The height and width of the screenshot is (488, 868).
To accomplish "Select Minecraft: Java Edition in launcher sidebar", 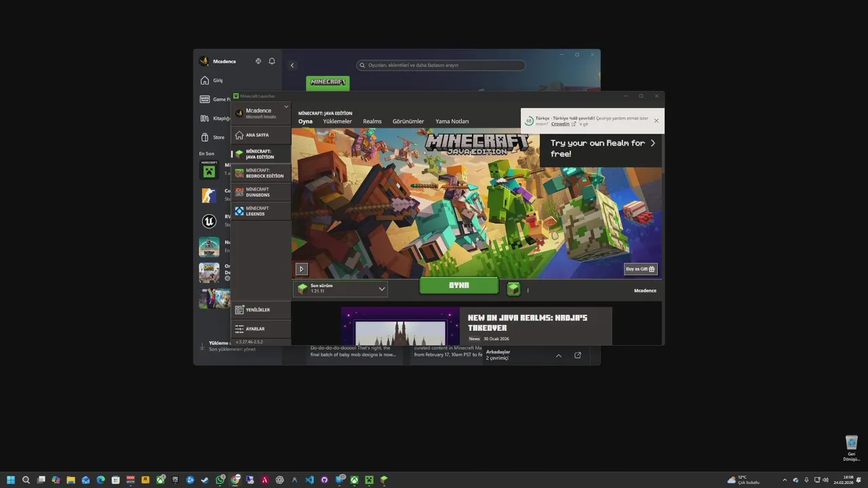I will pos(260,154).
